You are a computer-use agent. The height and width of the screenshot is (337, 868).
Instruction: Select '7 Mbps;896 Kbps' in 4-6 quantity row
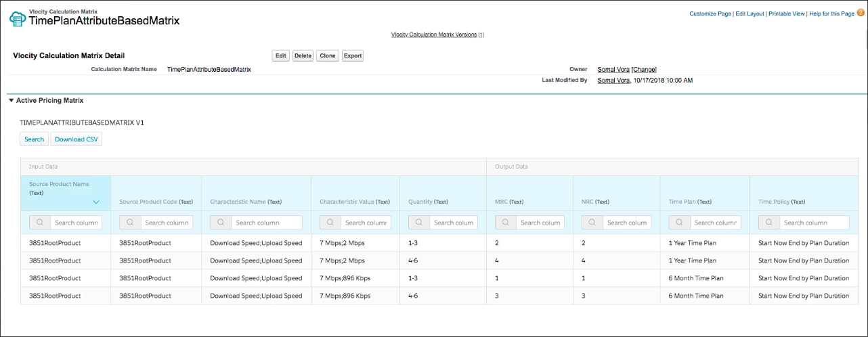pos(345,296)
